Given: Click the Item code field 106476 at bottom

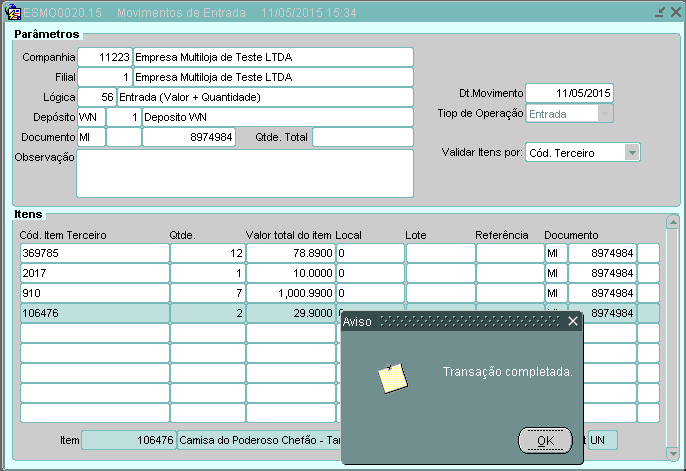Looking at the screenshot, I should [x=129, y=440].
